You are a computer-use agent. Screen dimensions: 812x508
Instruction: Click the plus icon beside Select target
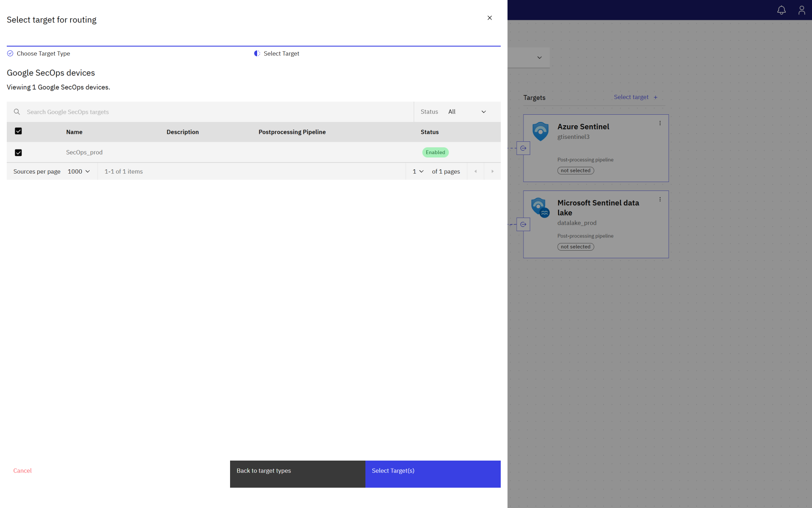point(655,97)
